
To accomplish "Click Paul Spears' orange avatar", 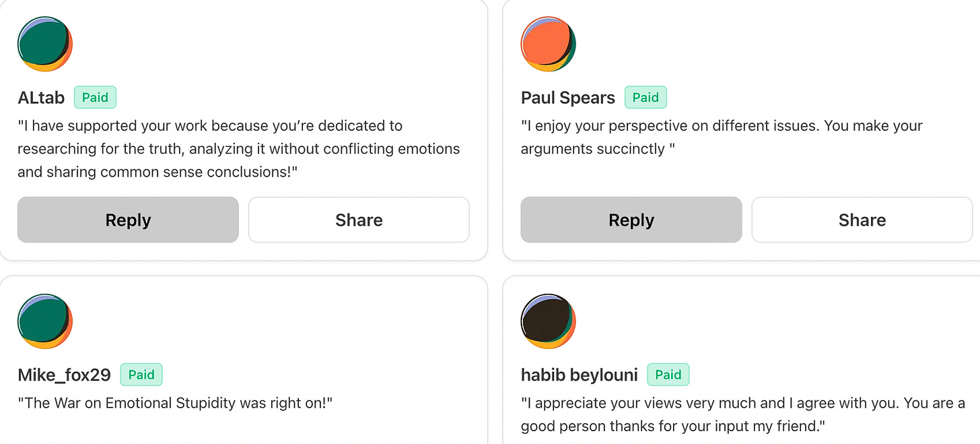I will tap(548, 44).
